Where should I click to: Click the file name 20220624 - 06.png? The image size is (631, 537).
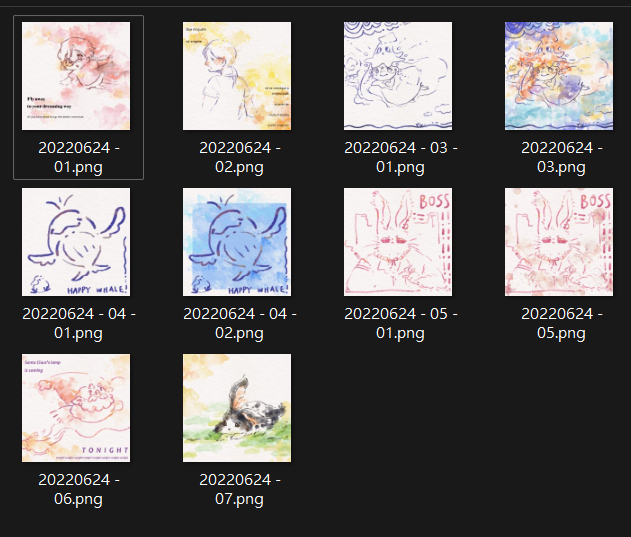[x=79, y=489]
